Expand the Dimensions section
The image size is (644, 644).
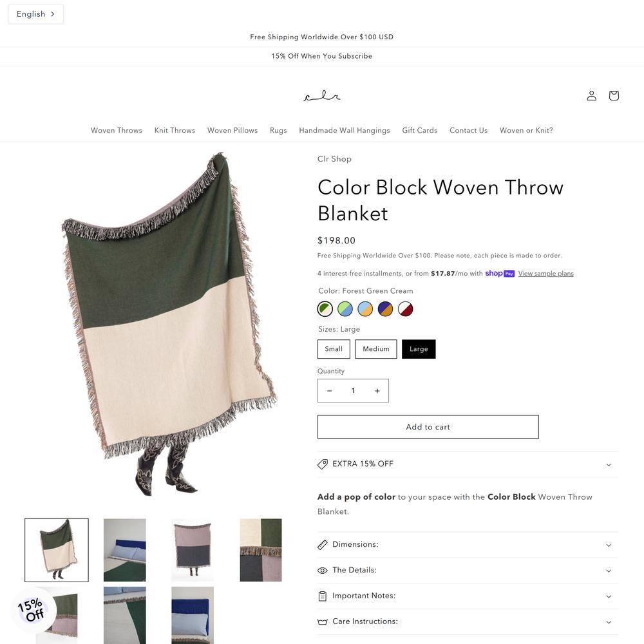[468, 545]
